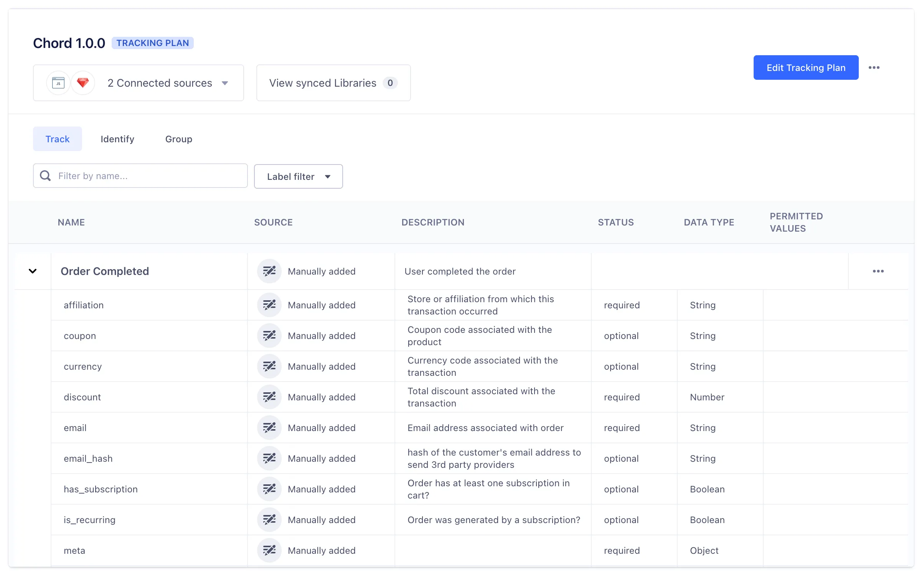Image resolution: width=924 pixels, height=576 pixels.
Task: Click the required status in email row
Action: [622, 428]
